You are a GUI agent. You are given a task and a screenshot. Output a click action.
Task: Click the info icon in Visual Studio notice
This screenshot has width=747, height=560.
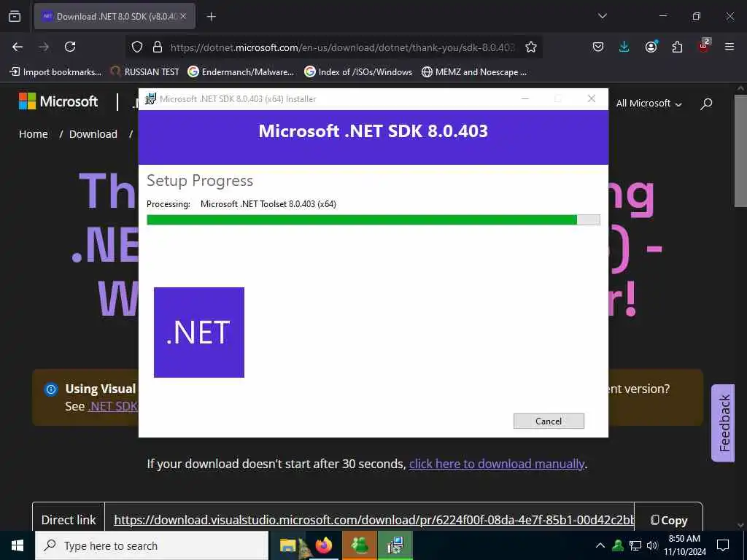[x=51, y=389]
